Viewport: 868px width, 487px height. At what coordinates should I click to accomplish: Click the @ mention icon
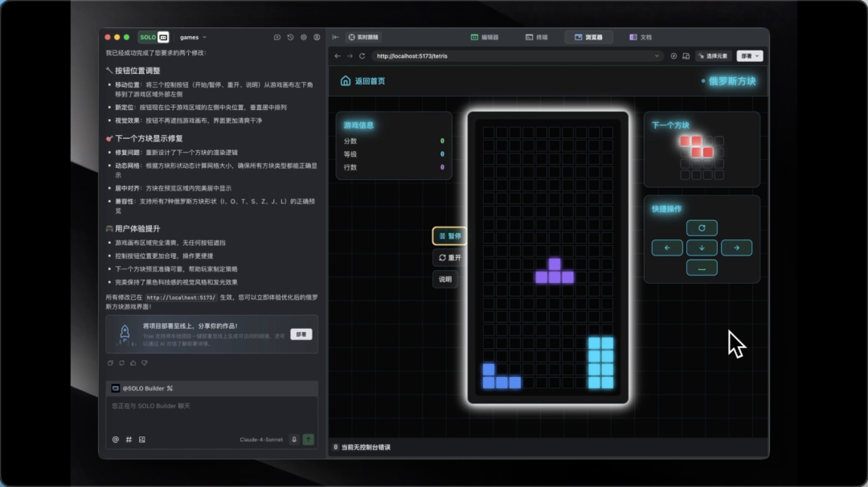pos(115,440)
